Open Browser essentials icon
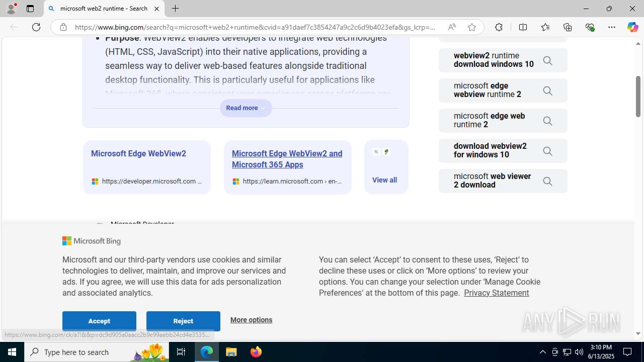This screenshot has height=362, width=644. 590,27
